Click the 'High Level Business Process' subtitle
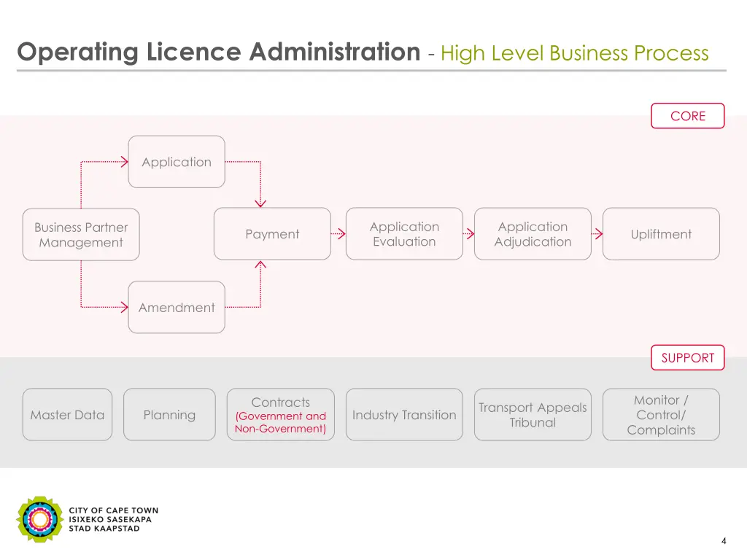The image size is (747, 560). click(575, 53)
